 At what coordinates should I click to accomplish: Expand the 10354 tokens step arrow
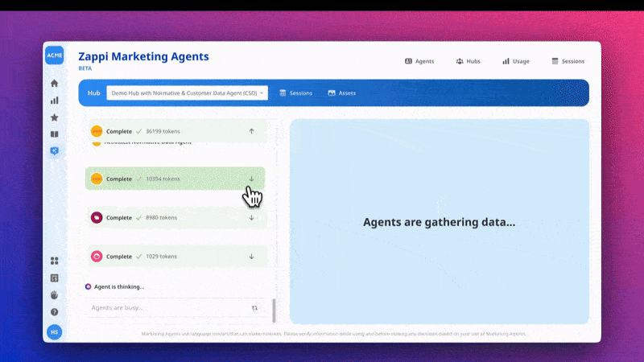(x=251, y=179)
